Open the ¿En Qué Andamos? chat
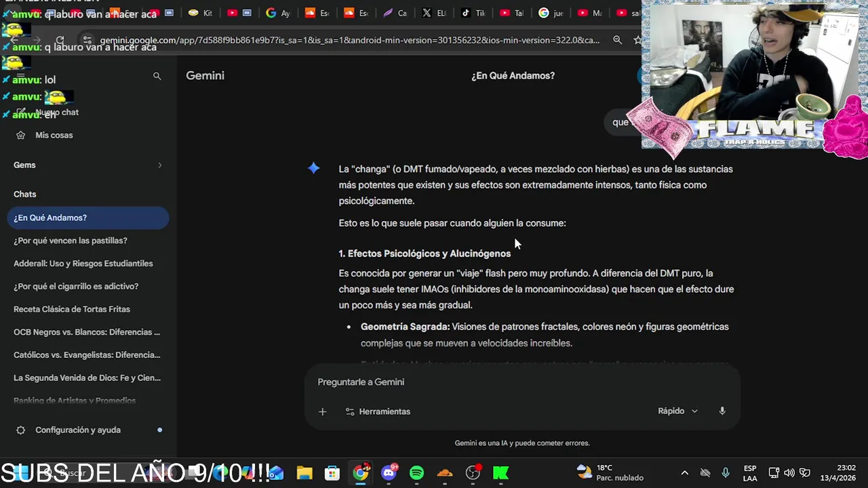Image resolution: width=868 pixels, height=488 pixels. 87,218
